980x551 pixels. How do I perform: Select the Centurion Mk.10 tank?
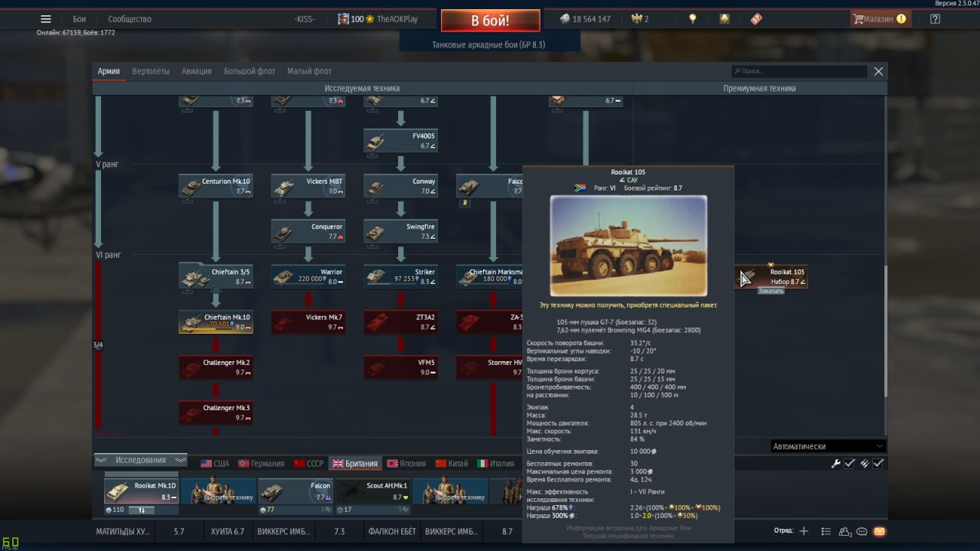pyautogui.click(x=216, y=186)
